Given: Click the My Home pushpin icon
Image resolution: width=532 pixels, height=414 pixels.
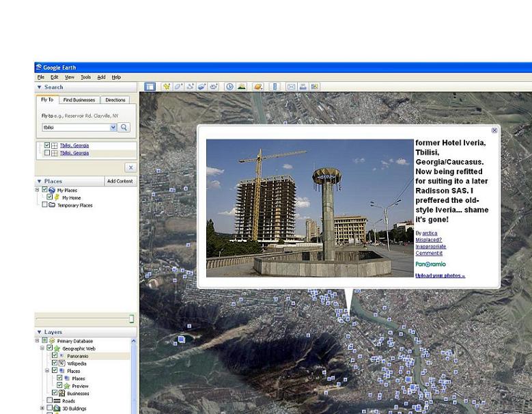Looking at the screenshot, I should pyautogui.click(x=57, y=197).
